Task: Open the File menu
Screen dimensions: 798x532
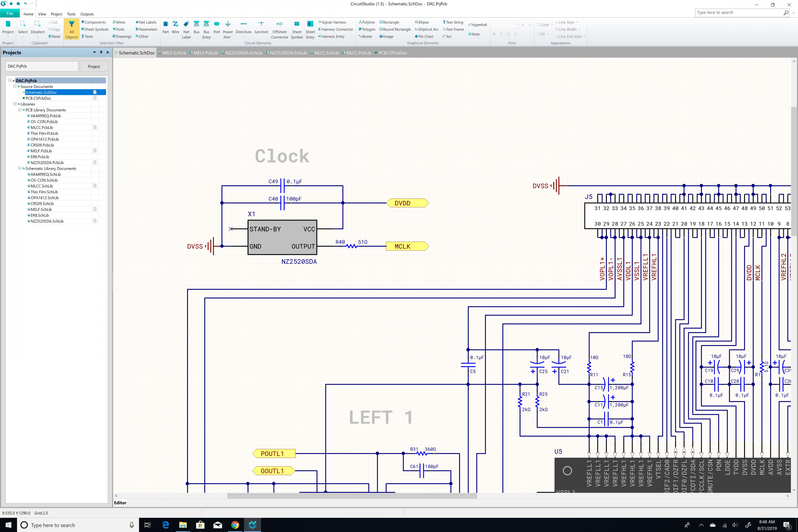Action: click(x=10, y=13)
